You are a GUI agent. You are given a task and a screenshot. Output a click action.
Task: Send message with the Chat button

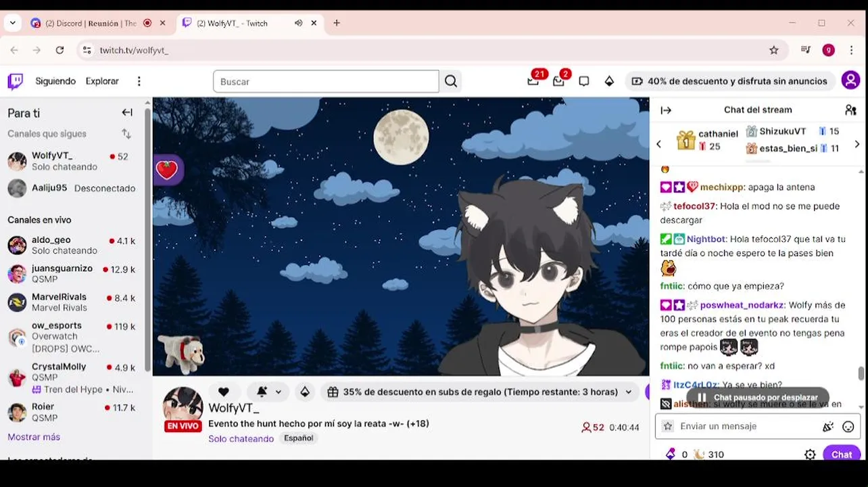[x=842, y=455]
